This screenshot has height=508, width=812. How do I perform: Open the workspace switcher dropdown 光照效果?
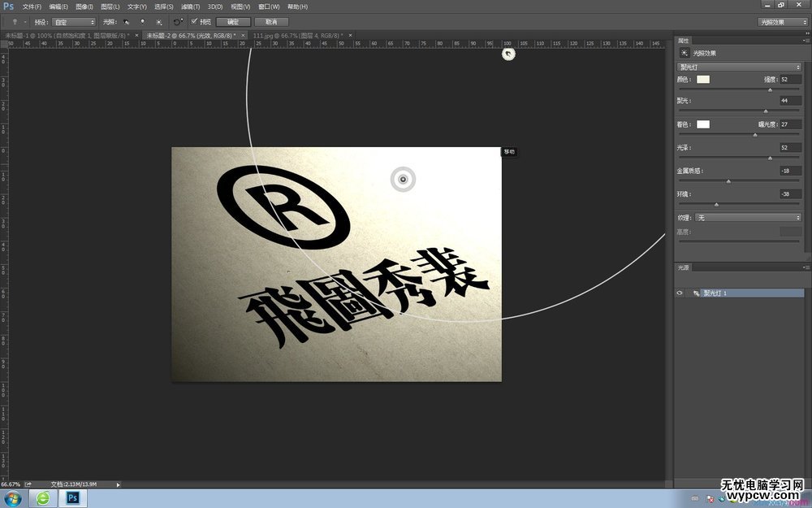(x=783, y=22)
